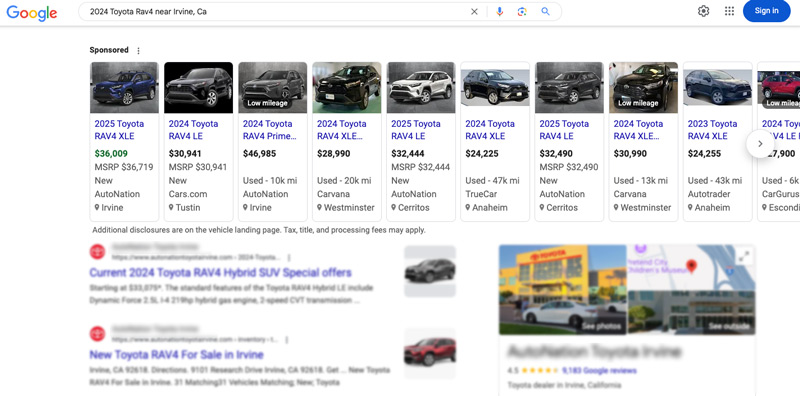Screen dimensions: 800x396
Task: Click the $46,985 price on the RAV4 Prime card
Action: click(x=260, y=154)
